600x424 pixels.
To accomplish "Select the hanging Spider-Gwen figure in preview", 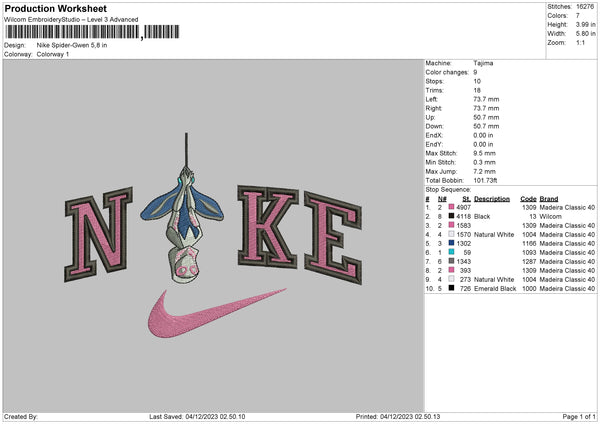I will tap(183, 209).
